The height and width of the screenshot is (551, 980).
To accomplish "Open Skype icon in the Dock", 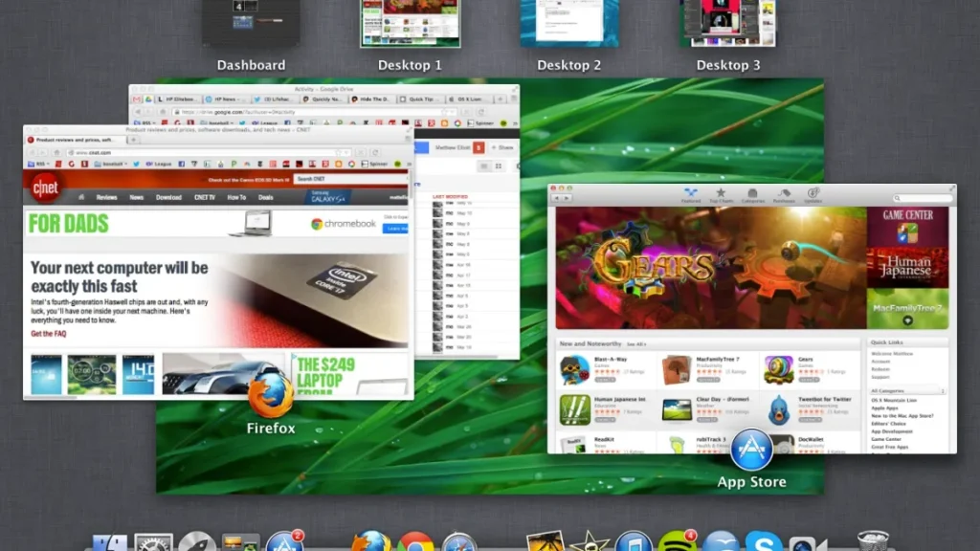I will (x=764, y=541).
